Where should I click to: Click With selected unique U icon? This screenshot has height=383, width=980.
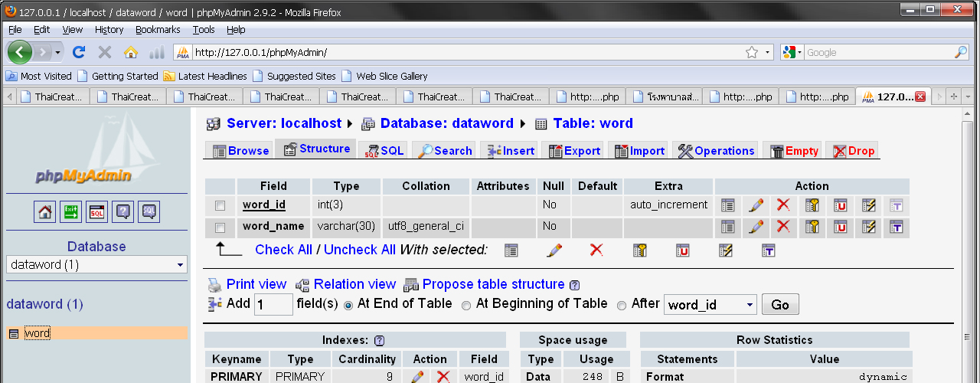click(683, 250)
